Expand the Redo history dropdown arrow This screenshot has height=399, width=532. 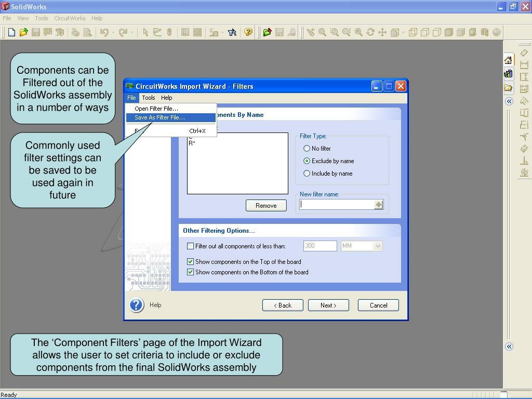click(x=131, y=33)
